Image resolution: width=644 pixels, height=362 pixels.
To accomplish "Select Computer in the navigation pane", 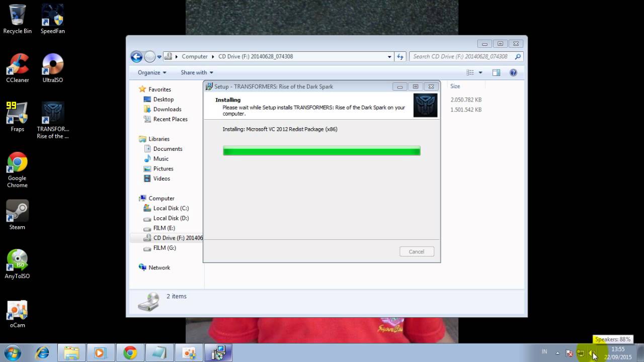I will click(x=161, y=198).
